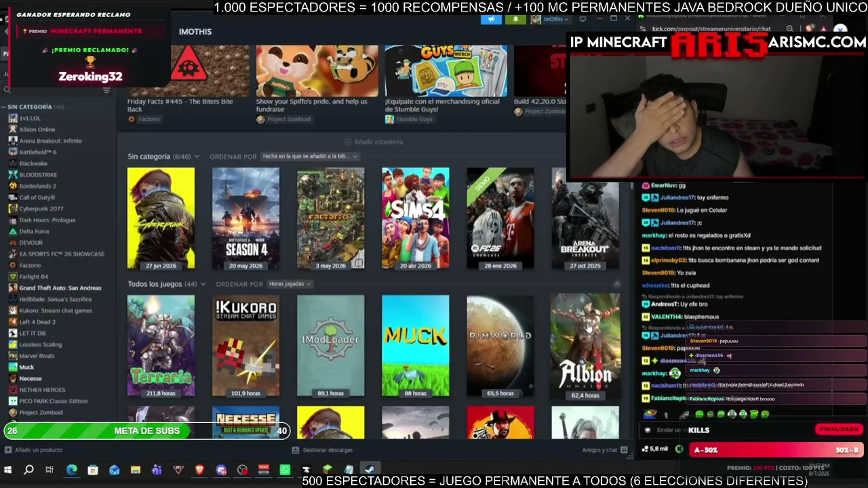This screenshot has width=868, height=488.
Task: Open Microsoft Teams on the taskbar
Action: 157,470
